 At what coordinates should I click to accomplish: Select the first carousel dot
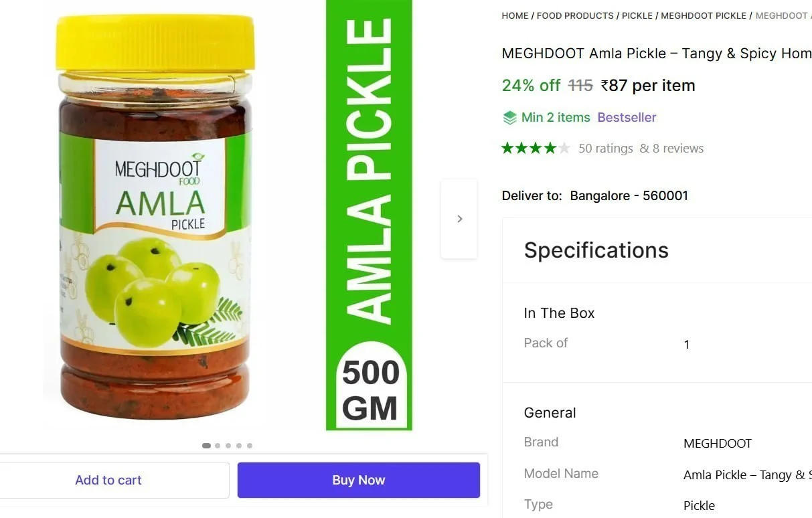pos(206,446)
